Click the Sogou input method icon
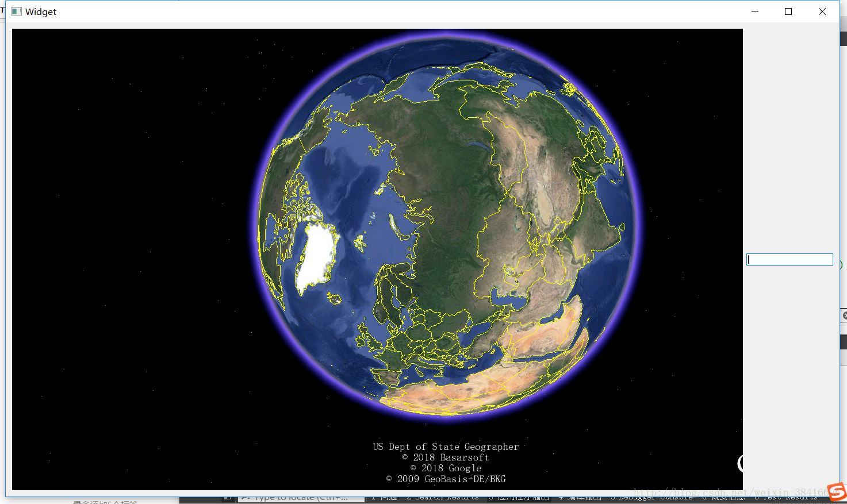Screen dimensions: 847x504 (x=837, y=492)
